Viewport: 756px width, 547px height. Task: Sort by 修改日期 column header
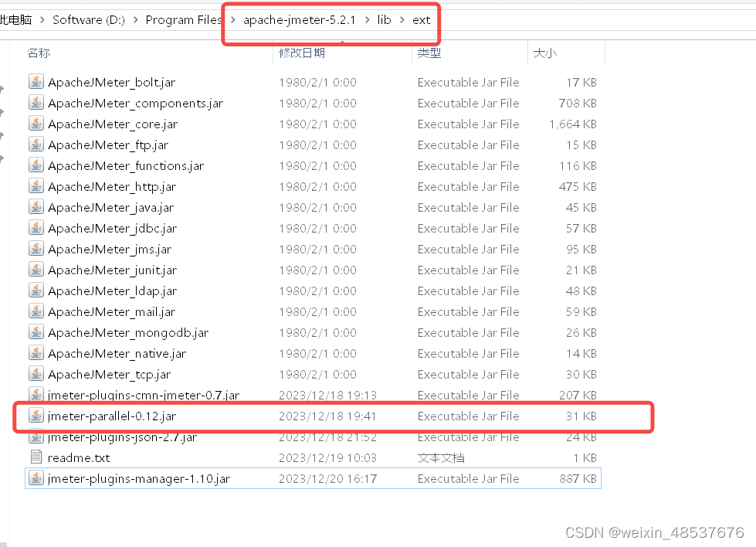[x=302, y=53]
